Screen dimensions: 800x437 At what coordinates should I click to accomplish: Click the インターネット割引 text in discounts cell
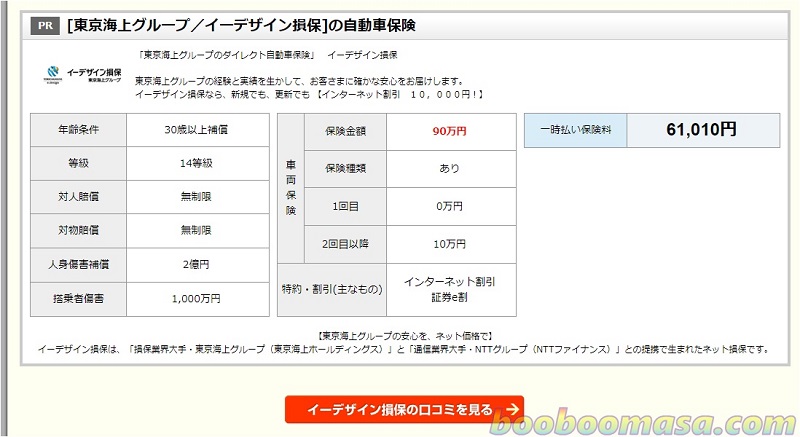point(449,282)
